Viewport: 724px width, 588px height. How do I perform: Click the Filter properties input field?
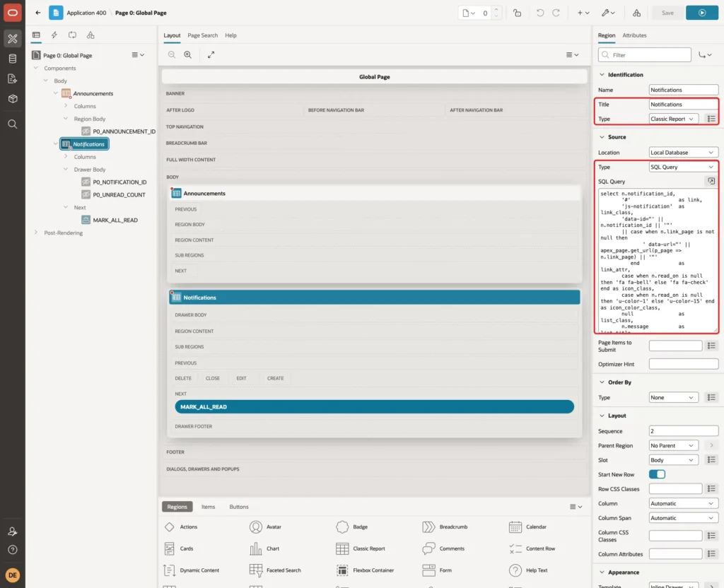click(645, 55)
